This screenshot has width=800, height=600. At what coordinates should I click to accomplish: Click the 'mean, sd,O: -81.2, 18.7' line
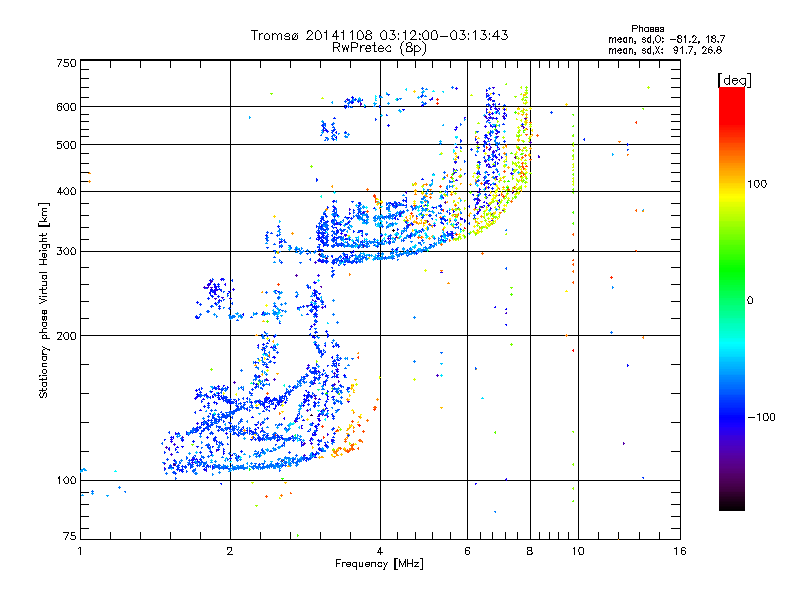(666, 39)
